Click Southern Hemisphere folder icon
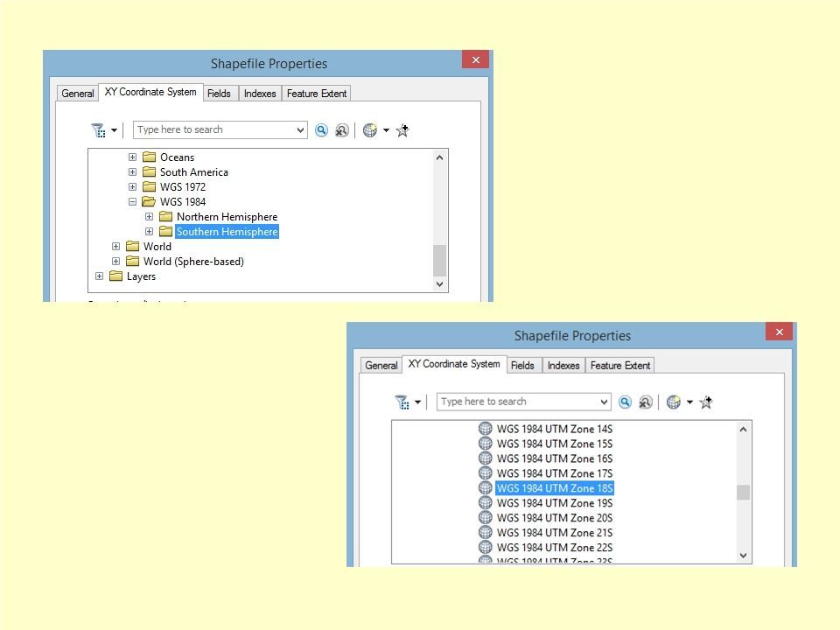The width and height of the screenshot is (840, 630). (x=166, y=231)
